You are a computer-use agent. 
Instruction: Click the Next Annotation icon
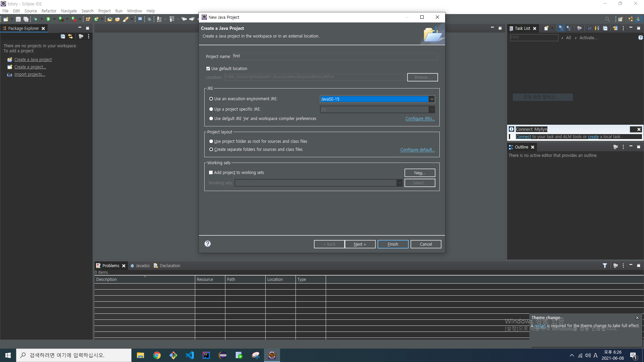(159, 19)
